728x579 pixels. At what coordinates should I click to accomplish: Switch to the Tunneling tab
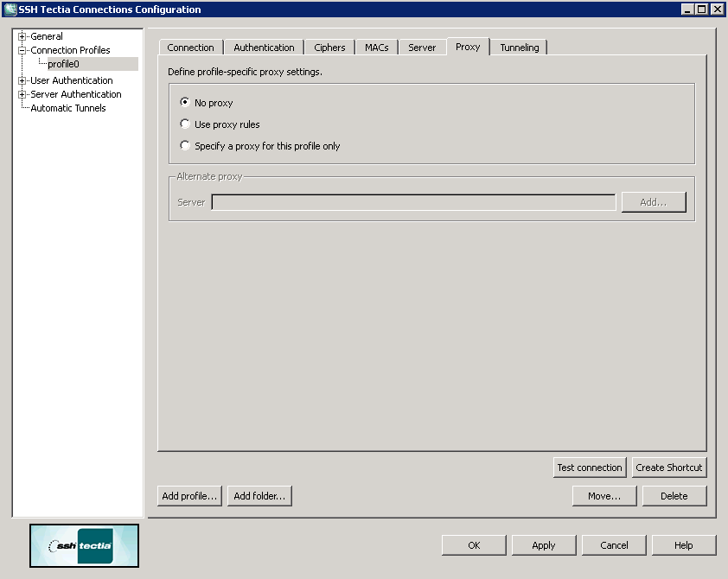pos(519,48)
